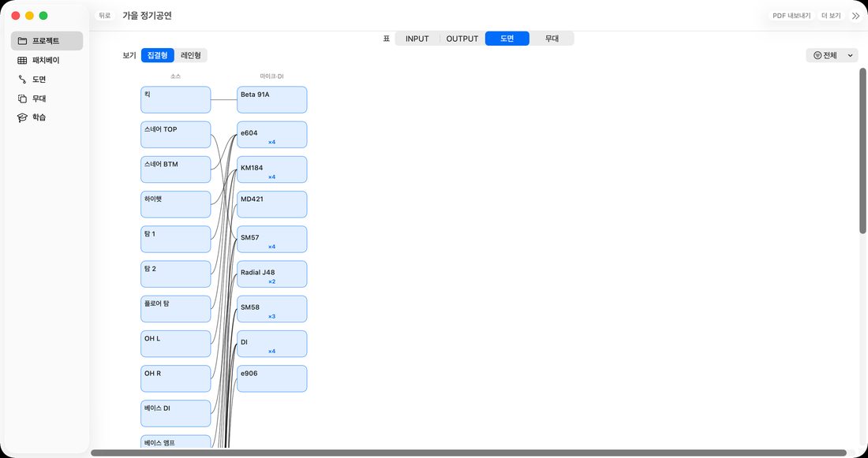
Task: Select the MD421 microphone node
Action: coord(271,204)
